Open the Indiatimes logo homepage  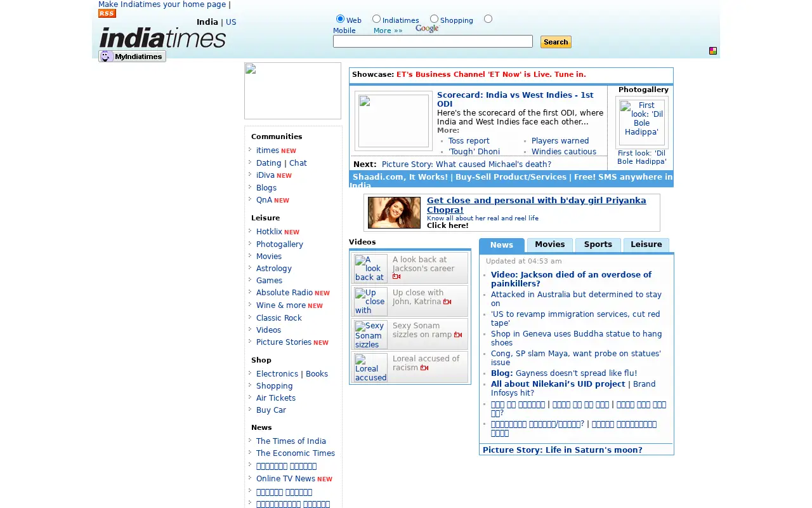pyautogui.click(x=162, y=38)
